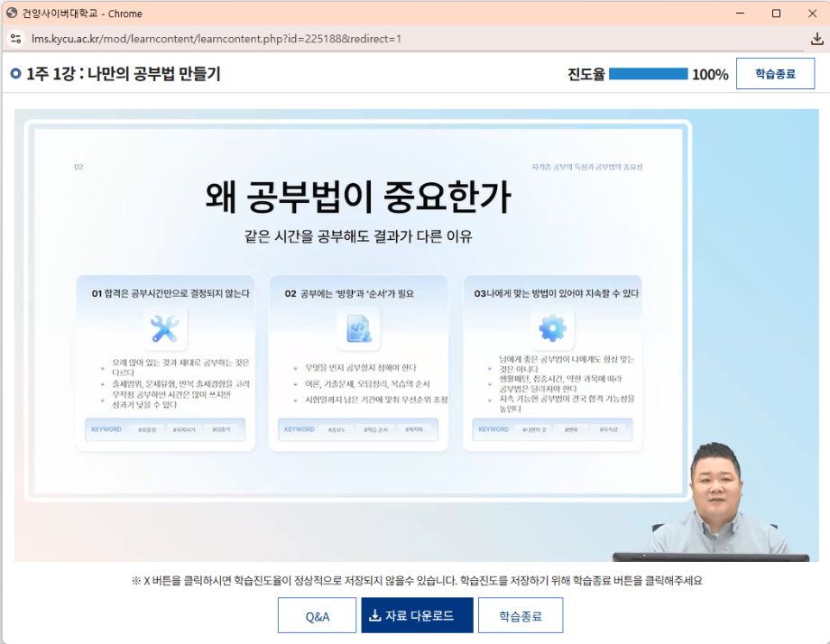830x644 pixels.
Task: Click the wrench tools icon in card 01
Action: coord(164,328)
